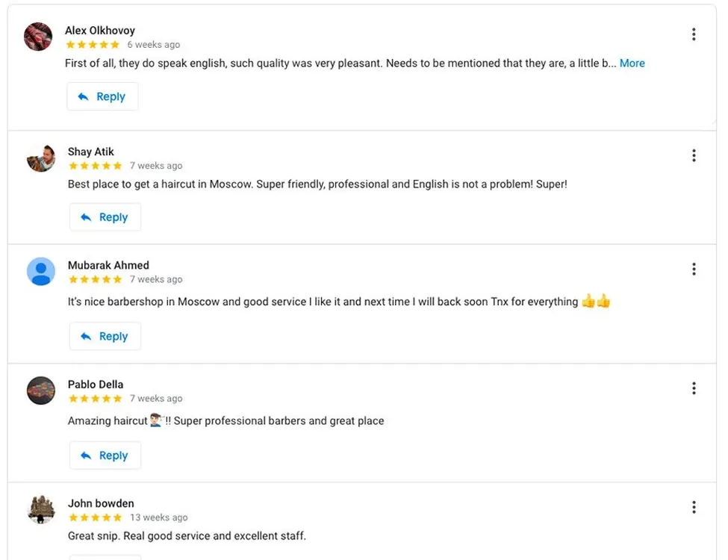Reply to Mubarak Ahmed's review

pyautogui.click(x=105, y=337)
